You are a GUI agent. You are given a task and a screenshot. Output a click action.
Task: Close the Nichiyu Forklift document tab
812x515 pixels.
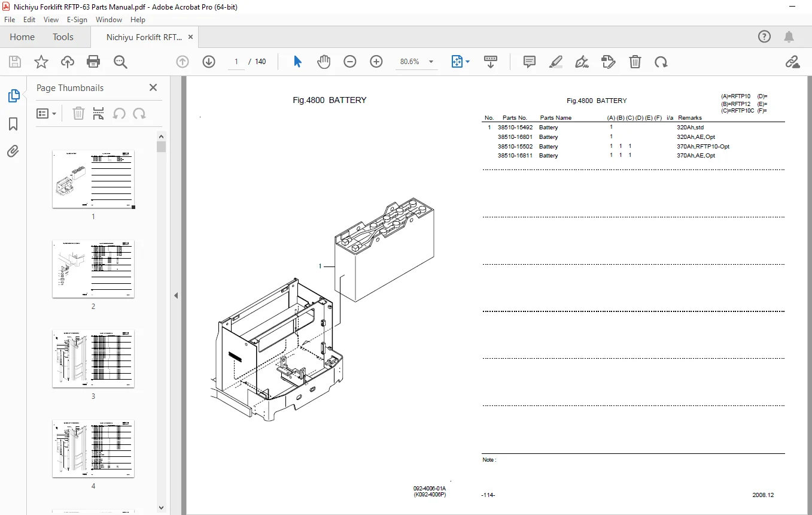191,37
